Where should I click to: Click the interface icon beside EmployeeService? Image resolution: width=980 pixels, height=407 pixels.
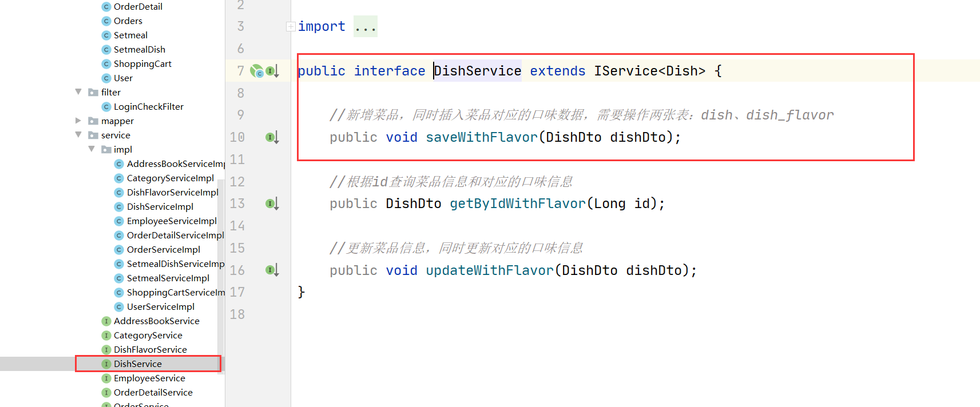click(106, 378)
